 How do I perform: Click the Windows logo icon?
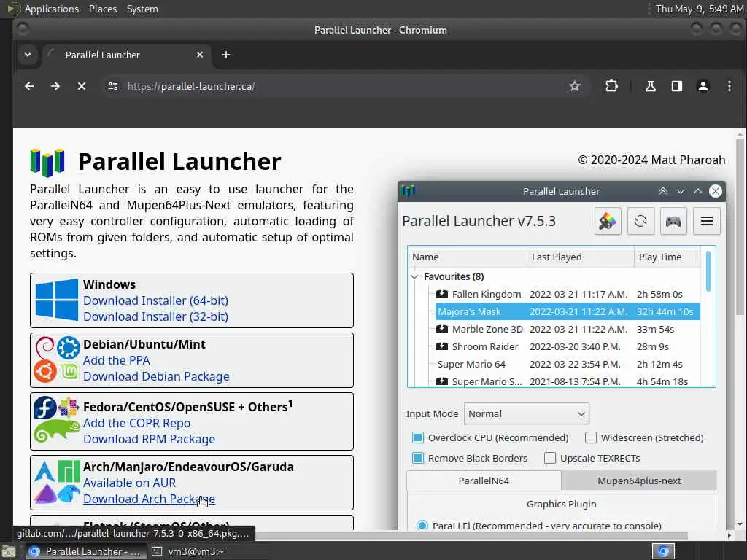(x=57, y=300)
